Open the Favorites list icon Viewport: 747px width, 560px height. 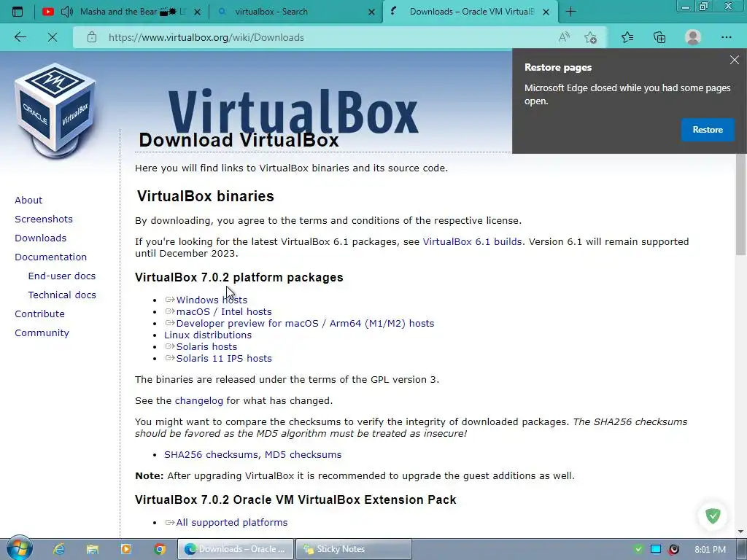pyautogui.click(x=627, y=37)
